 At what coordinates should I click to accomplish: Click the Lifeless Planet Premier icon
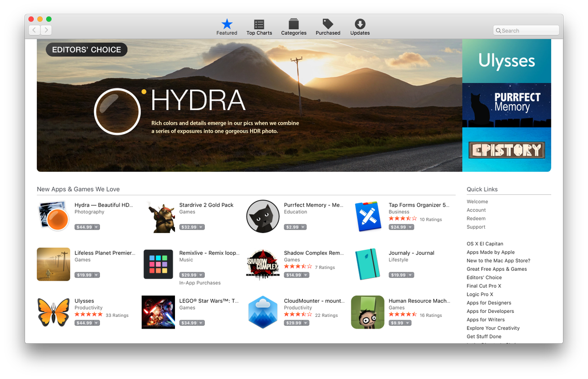click(53, 264)
